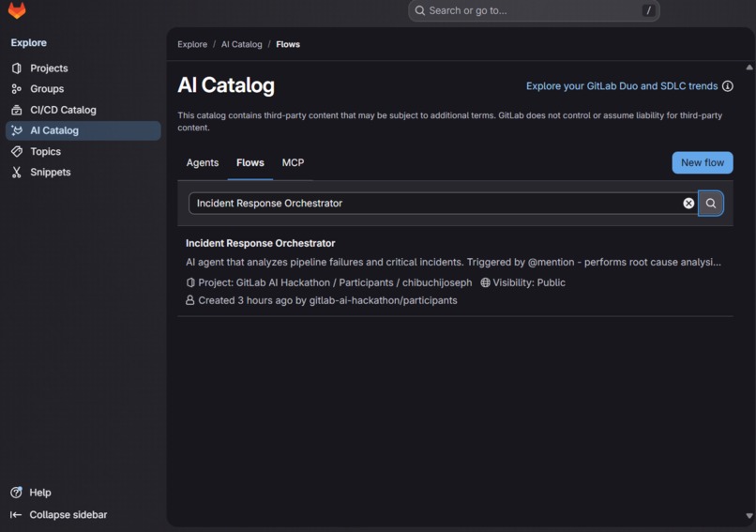Image resolution: width=756 pixels, height=532 pixels.
Task: Open the CI/CD Catalog menu item
Action: click(x=83, y=110)
